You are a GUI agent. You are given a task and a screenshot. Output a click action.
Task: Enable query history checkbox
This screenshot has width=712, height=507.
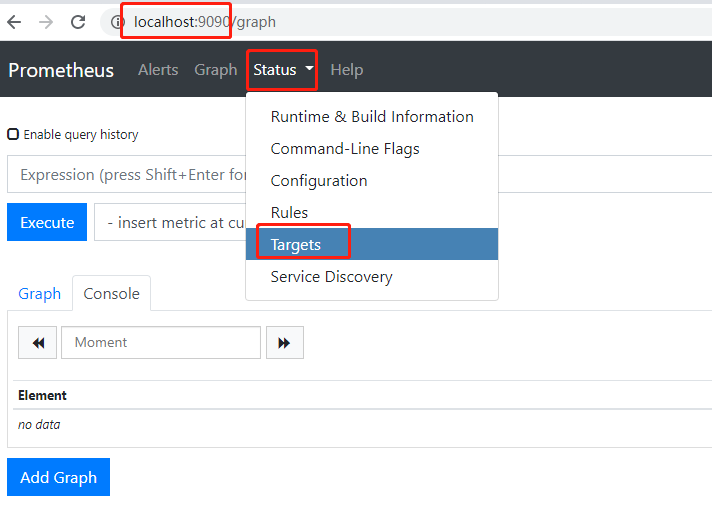[13, 134]
